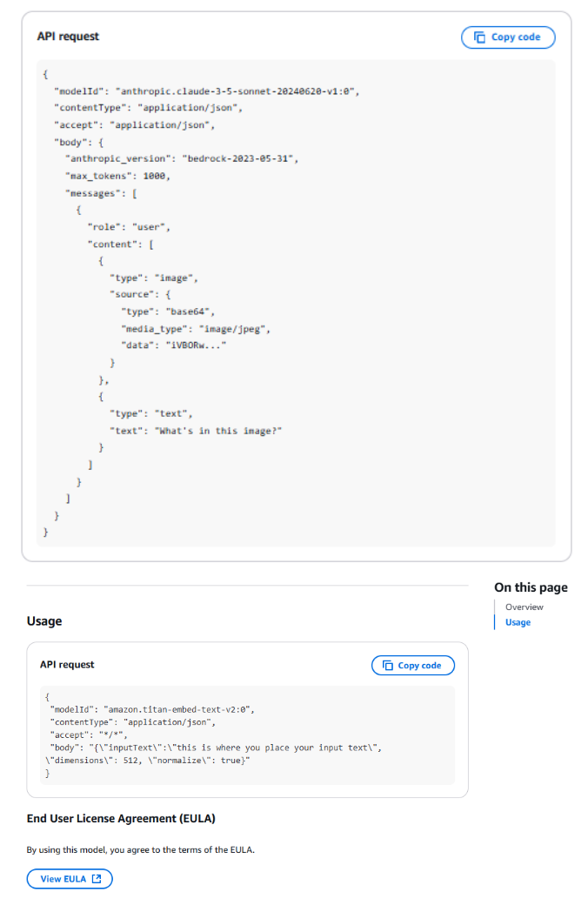Select the Usage entry in On this page
Viewport: 588px width, 912px height.
[518, 622]
